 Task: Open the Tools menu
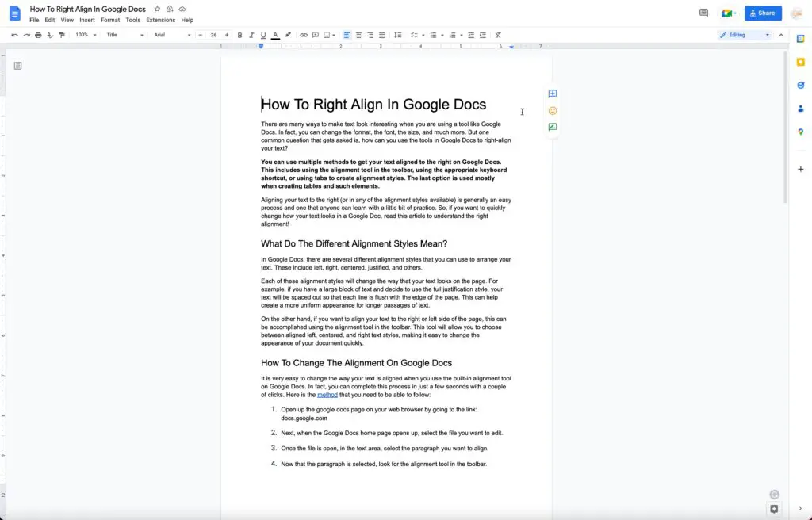pos(133,20)
